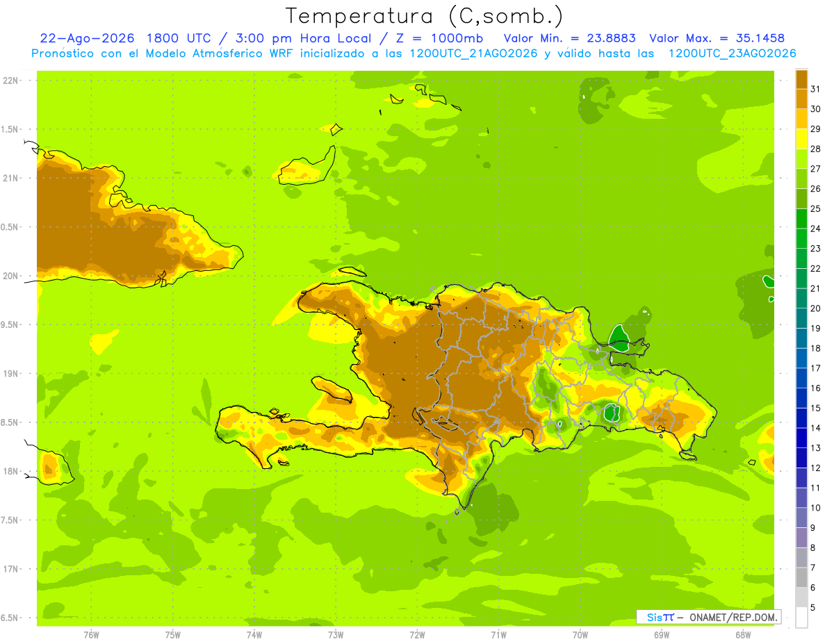Screen dimensions: 834x644
Task: Select the date '22-Ago-2026' in the header
Action: click(x=87, y=38)
